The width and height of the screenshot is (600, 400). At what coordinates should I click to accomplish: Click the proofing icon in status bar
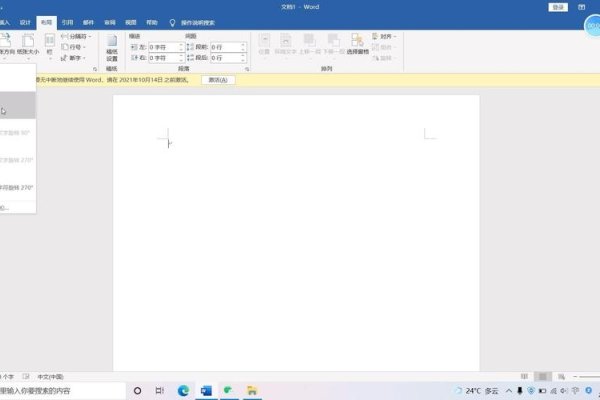(x=26, y=377)
